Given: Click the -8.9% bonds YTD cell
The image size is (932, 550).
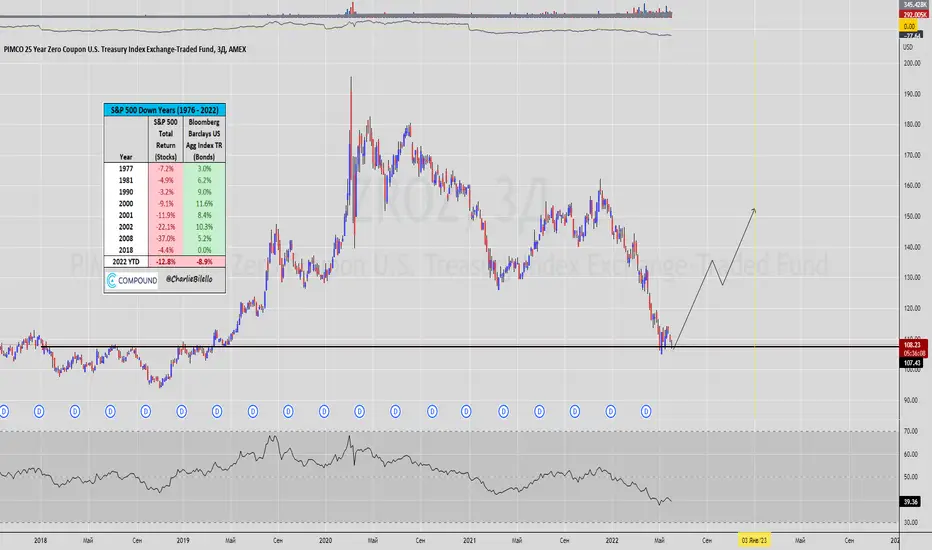Looking at the screenshot, I should click(x=204, y=262).
